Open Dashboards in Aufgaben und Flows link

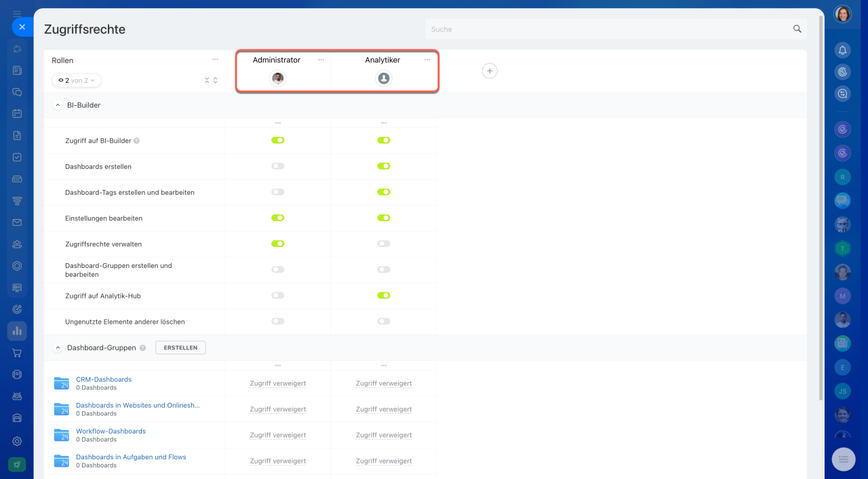click(131, 457)
